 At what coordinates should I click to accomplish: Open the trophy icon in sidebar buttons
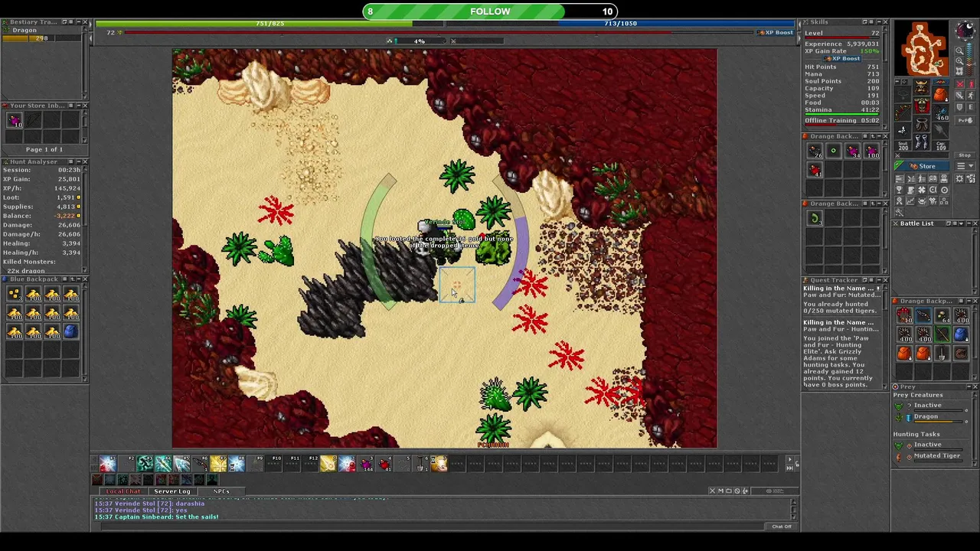point(900,190)
